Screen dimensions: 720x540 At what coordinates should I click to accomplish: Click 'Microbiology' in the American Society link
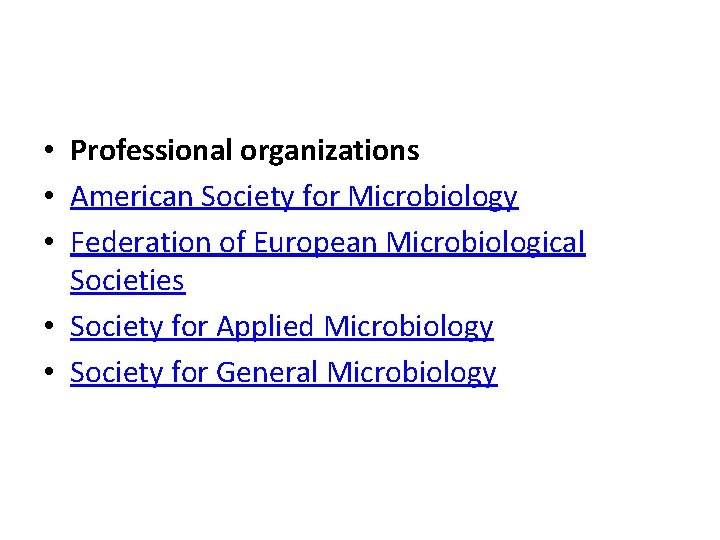[x=433, y=197]
